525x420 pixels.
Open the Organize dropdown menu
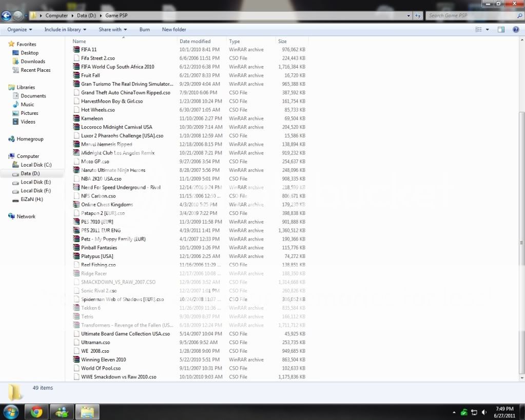coord(20,29)
